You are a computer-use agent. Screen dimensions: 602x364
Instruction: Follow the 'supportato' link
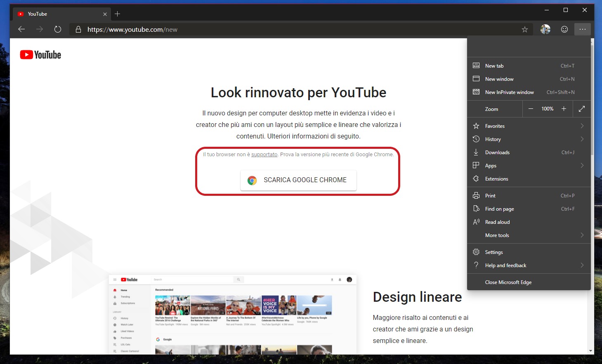click(x=264, y=155)
